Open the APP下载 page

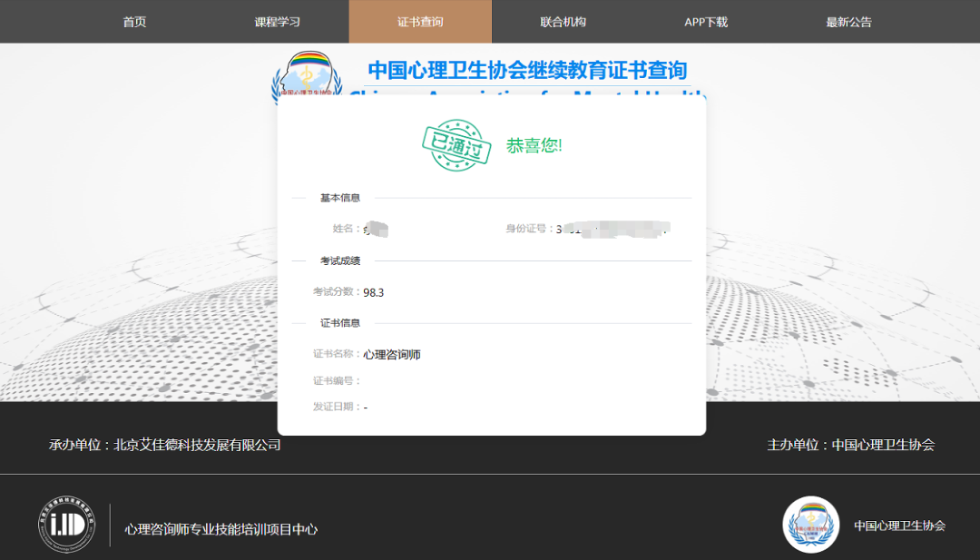click(706, 22)
